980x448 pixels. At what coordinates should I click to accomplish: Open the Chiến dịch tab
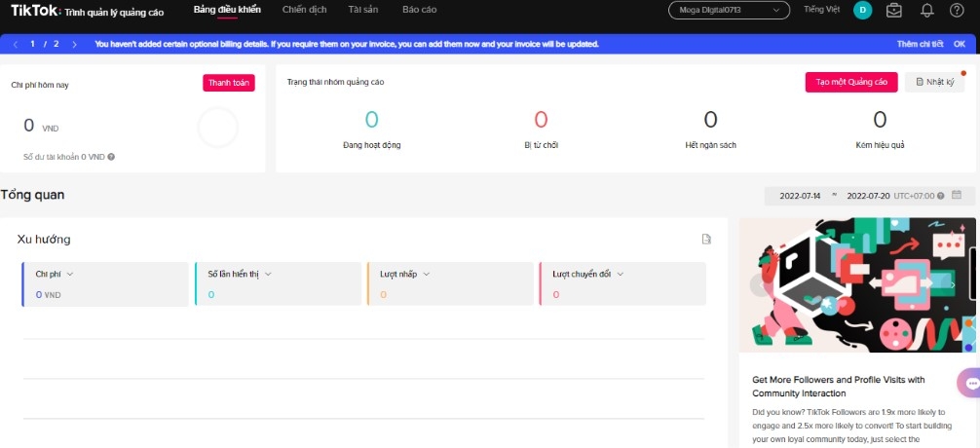tap(304, 10)
